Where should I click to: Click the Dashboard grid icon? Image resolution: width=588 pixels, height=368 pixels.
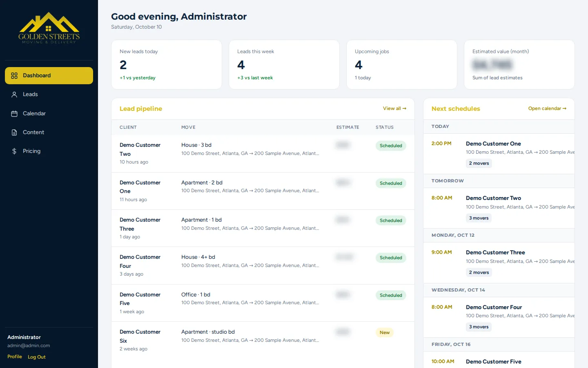pos(14,76)
